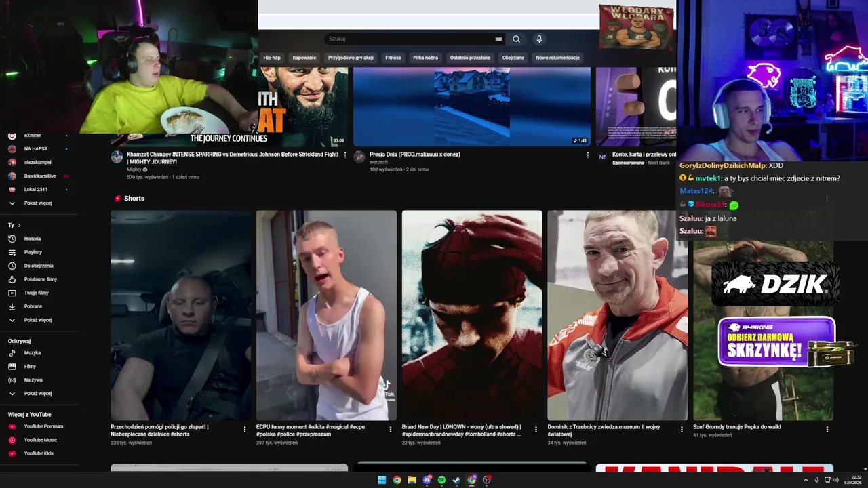Open Windows Start menu
Viewport: 868px width, 488px height.
(x=382, y=480)
